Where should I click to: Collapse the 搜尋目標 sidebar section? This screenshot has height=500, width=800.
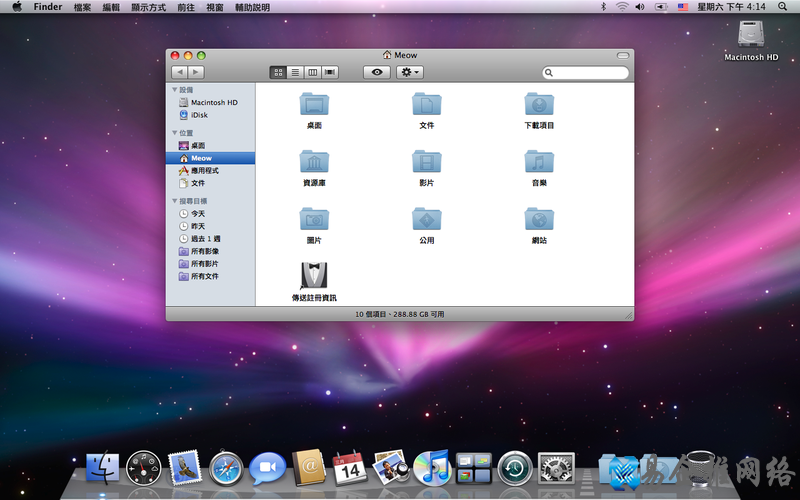pos(175,201)
